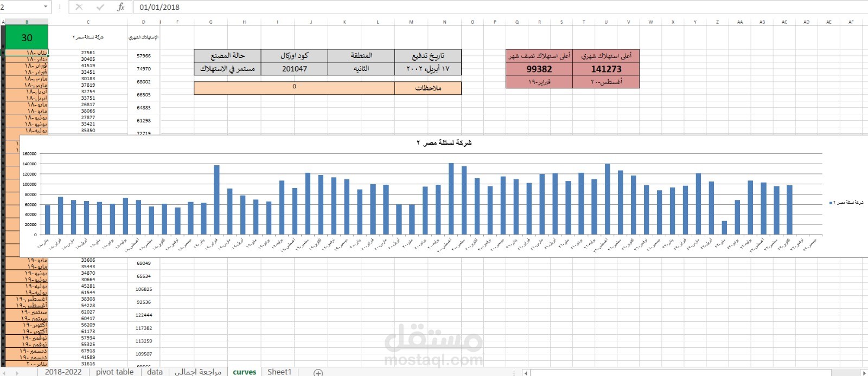Open the pivot table sheet tab

pos(114,372)
